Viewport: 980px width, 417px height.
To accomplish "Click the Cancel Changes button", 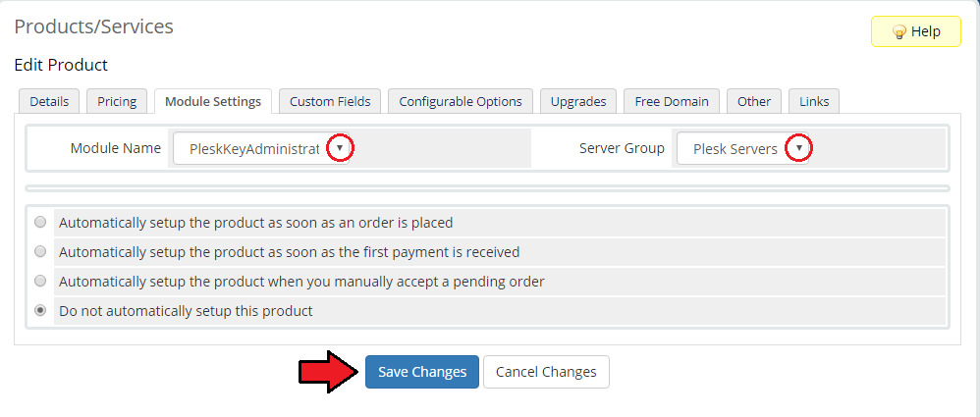I will pyautogui.click(x=546, y=372).
